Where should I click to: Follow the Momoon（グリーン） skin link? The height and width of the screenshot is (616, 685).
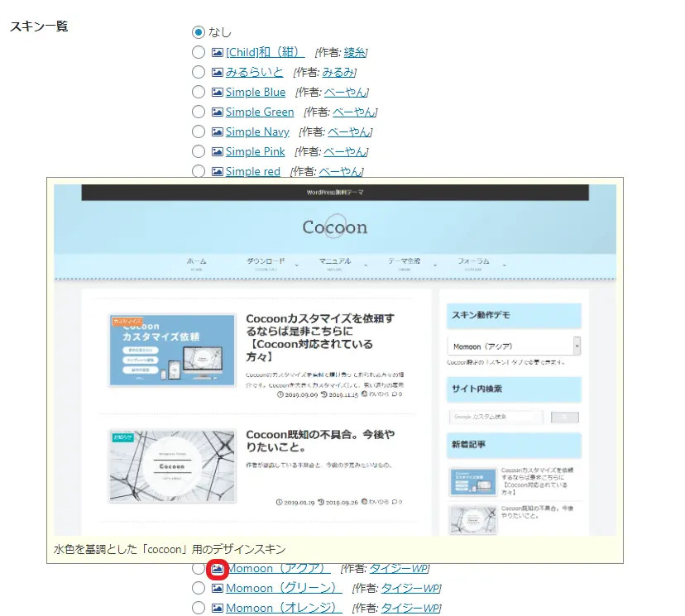tap(284, 588)
